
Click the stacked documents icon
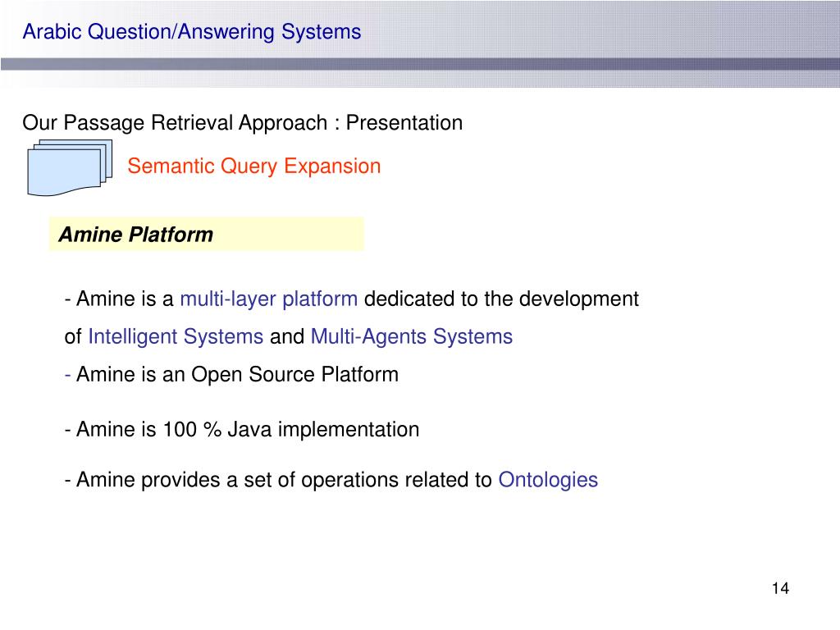(70, 167)
